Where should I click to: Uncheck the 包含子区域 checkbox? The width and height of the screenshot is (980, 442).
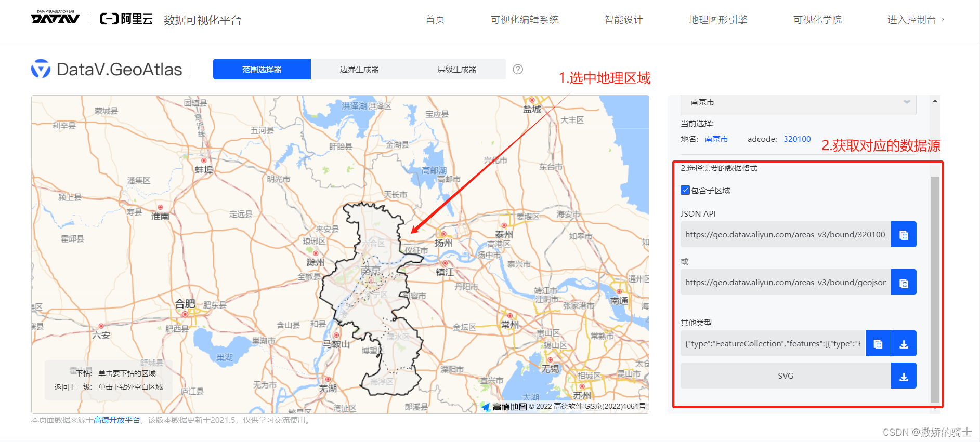click(x=685, y=190)
